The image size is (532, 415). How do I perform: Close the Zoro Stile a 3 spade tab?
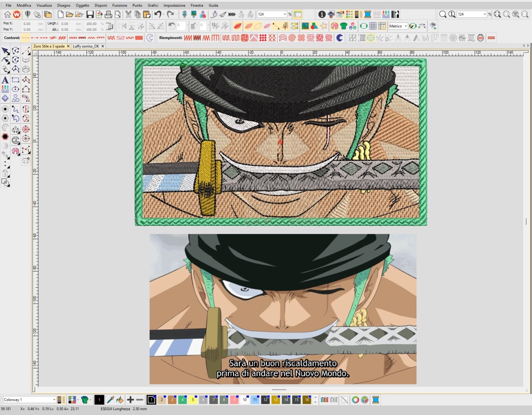tap(68, 46)
